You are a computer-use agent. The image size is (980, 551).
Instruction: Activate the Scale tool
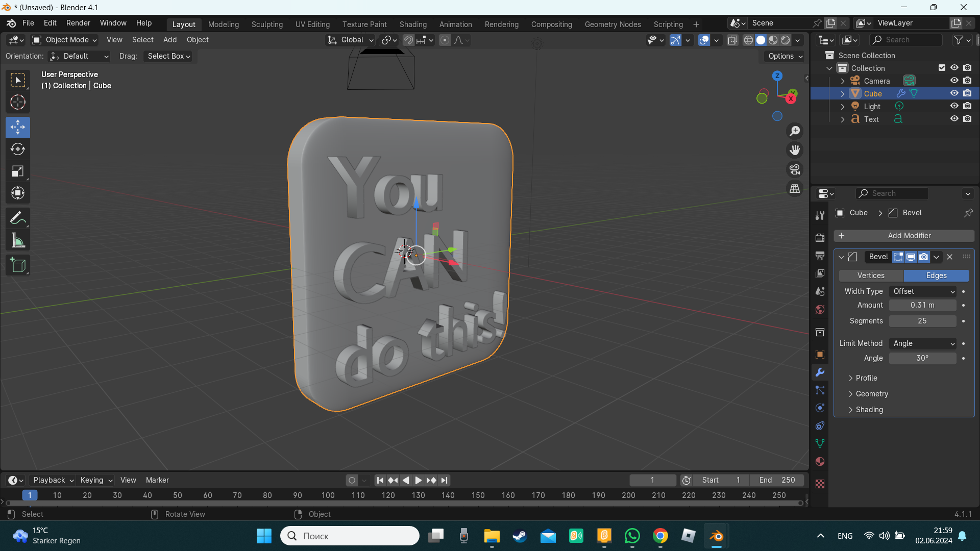pyautogui.click(x=18, y=171)
